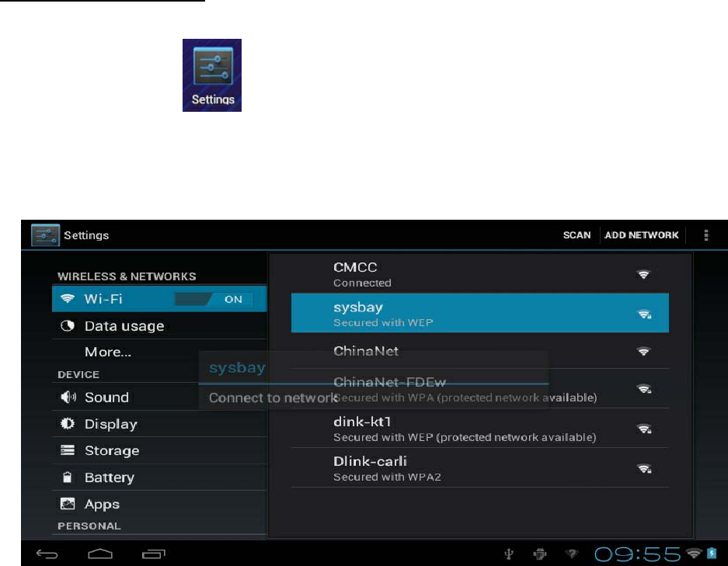This screenshot has height=566, width=728.
Task: Click the Wi-Fi signal icon beside the clock
Action: (694, 553)
